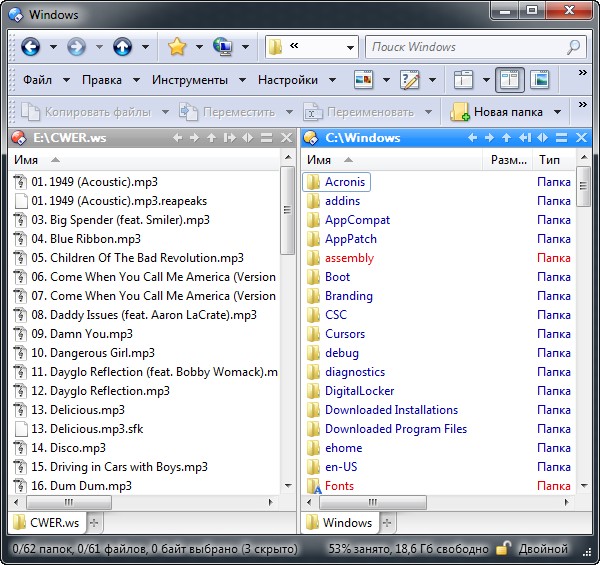Open the Файл menu
This screenshot has height=565, width=600.
coord(37,80)
